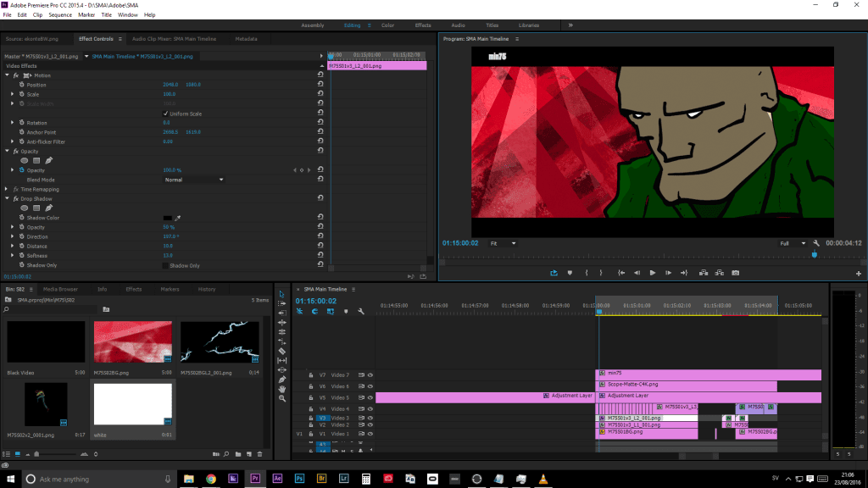Expand the Time Remapping effect
This screenshot has width=868, height=488.
click(x=7, y=189)
